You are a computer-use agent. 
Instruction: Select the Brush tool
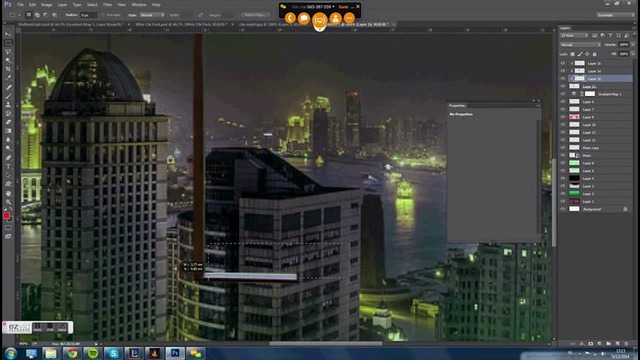(8, 96)
